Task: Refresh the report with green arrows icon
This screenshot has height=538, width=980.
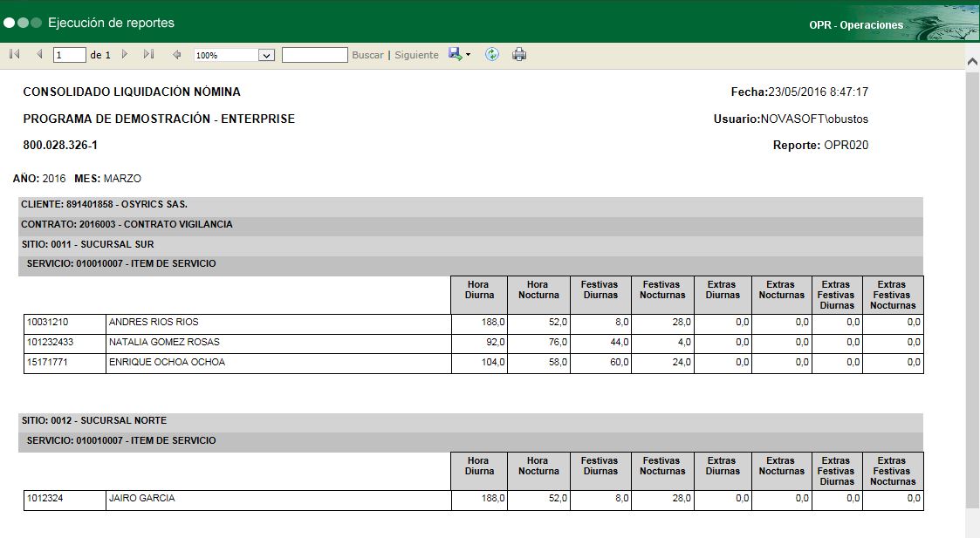Action: click(x=492, y=54)
